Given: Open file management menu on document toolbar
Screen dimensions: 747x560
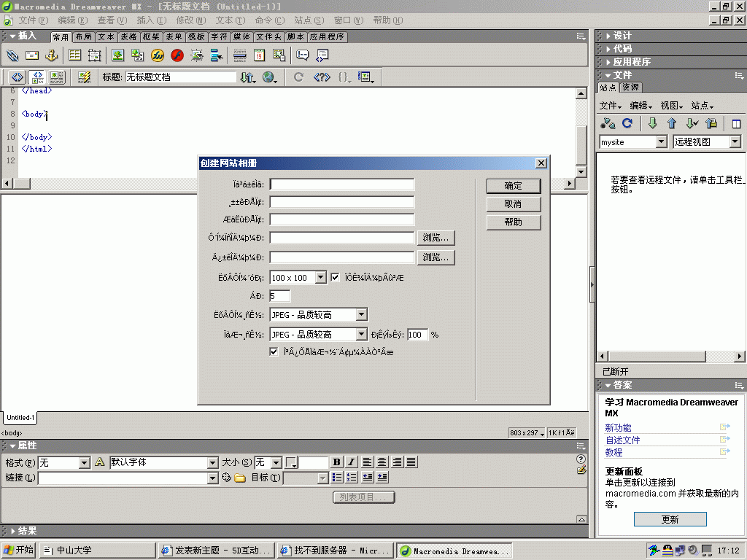Looking at the screenshot, I should 248,77.
